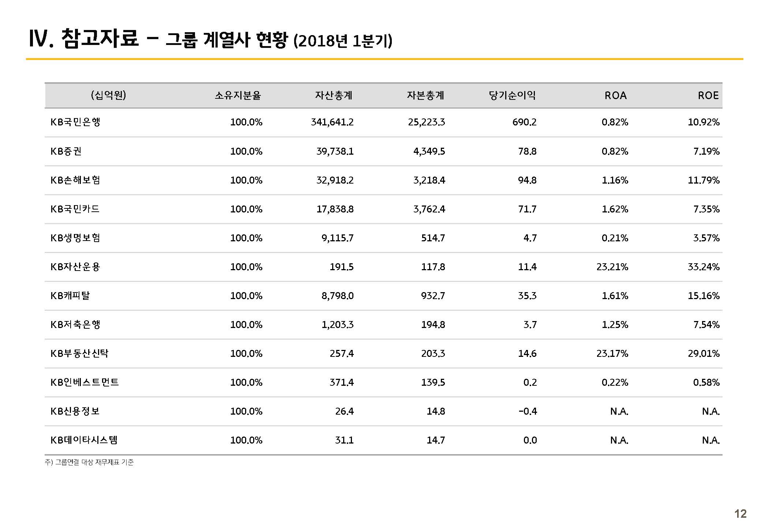Screen dimensions: 769x532
Task: Click net income value 690.2
Action: (x=524, y=122)
